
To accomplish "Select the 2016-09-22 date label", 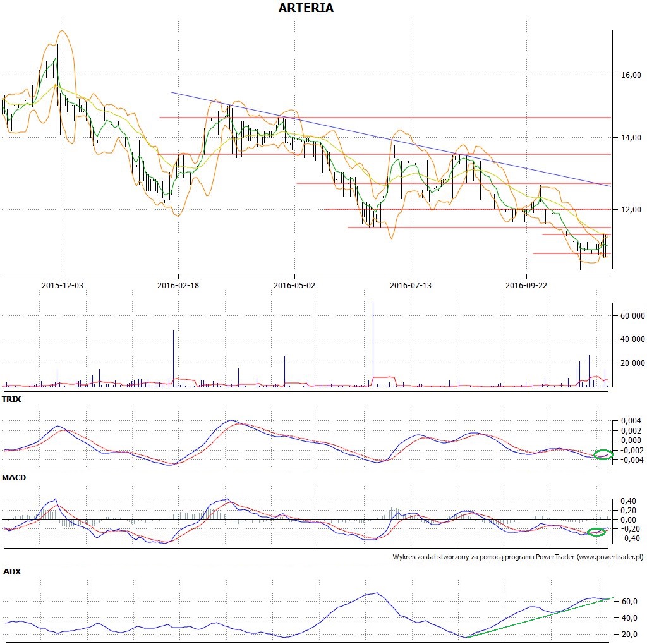I will tap(526, 285).
